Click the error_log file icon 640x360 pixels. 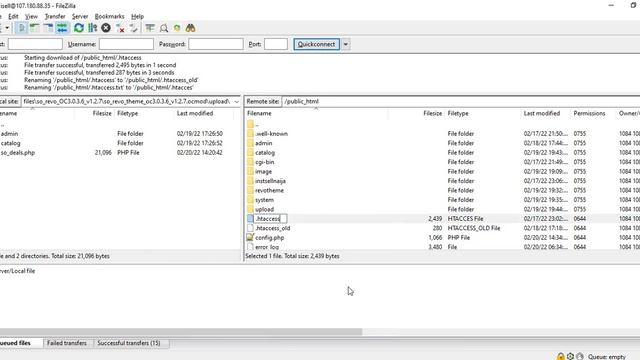(x=250, y=247)
